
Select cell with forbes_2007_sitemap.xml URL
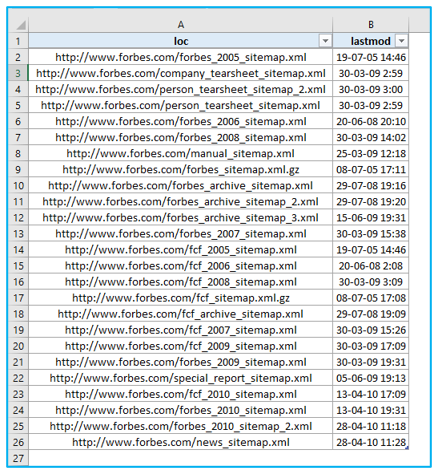pyautogui.click(x=181, y=234)
